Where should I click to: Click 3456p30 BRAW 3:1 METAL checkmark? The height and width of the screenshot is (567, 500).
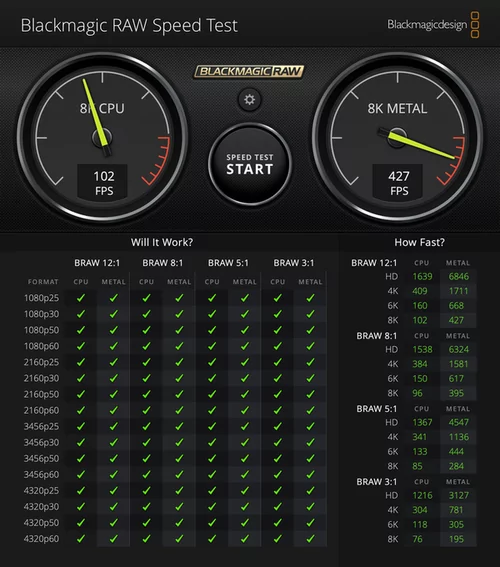310,442
